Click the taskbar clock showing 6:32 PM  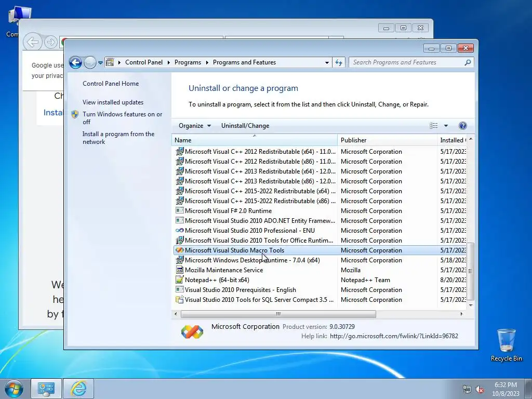tap(506, 389)
